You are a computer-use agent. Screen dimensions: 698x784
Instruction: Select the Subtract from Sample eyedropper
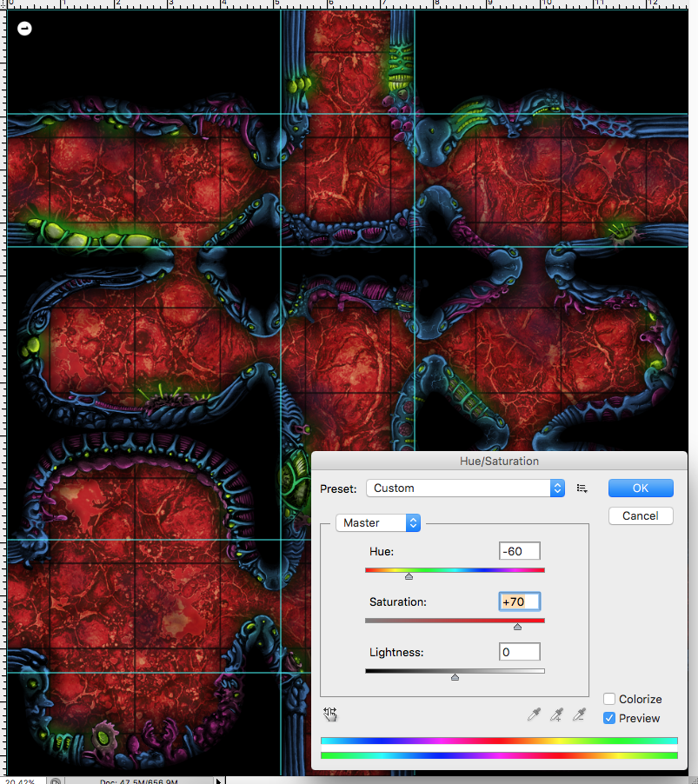tap(579, 714)
